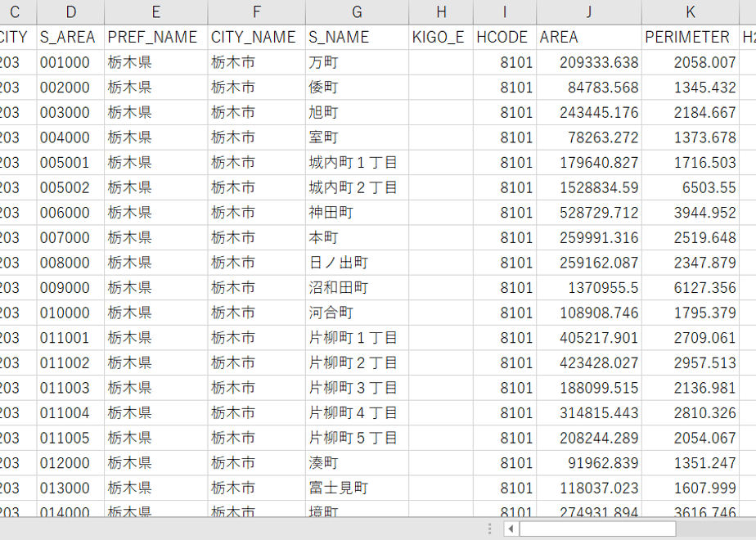Select column E header
Screen dimensions: 756x540
click(155, 11)
